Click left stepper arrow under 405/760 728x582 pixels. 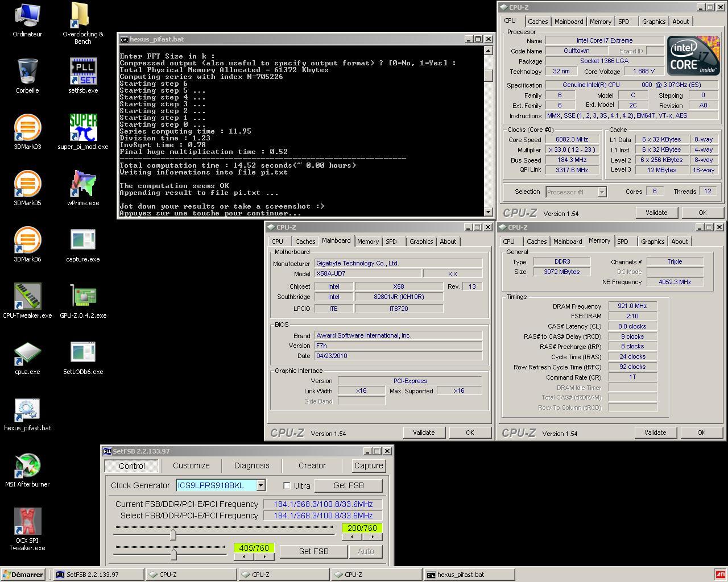243,556
